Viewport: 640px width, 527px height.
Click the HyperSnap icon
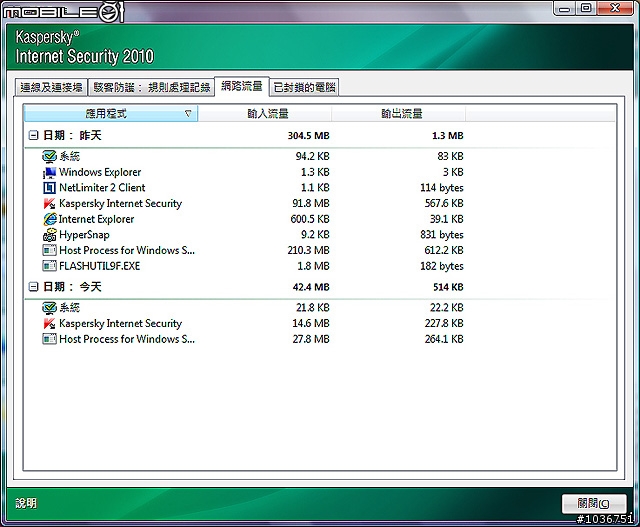click(x=49, y=235)
